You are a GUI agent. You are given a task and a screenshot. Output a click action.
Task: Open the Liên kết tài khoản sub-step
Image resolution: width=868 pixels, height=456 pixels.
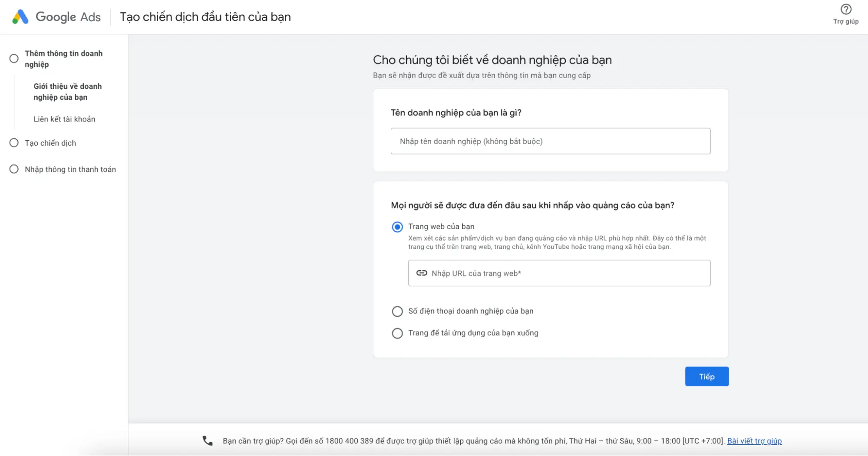tap(64, 119)
